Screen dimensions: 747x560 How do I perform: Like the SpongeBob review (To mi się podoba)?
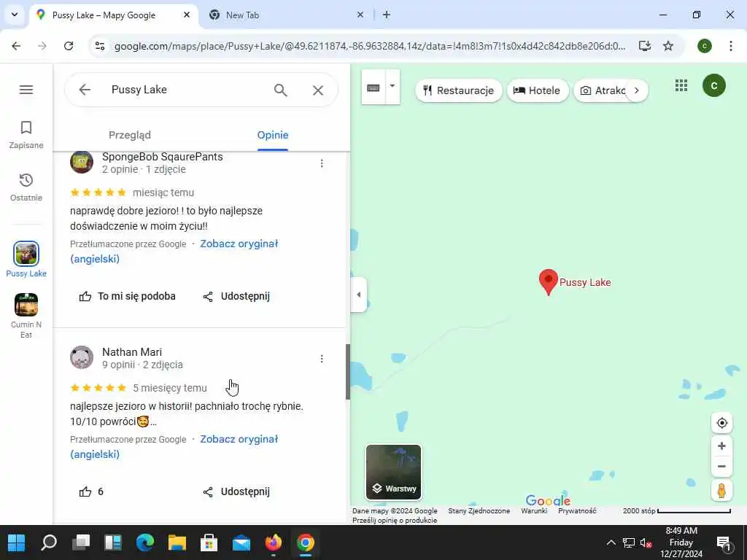pyautogui.click(x=127, y=296)
